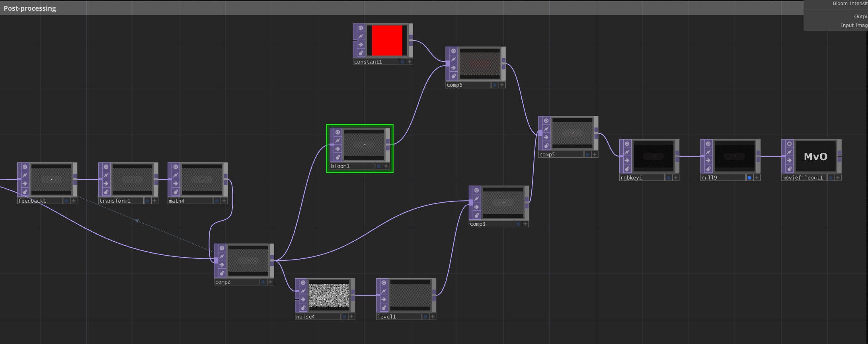Click plus icon on moviefileout1
868x344 pixels.
[x=838, y=178]
